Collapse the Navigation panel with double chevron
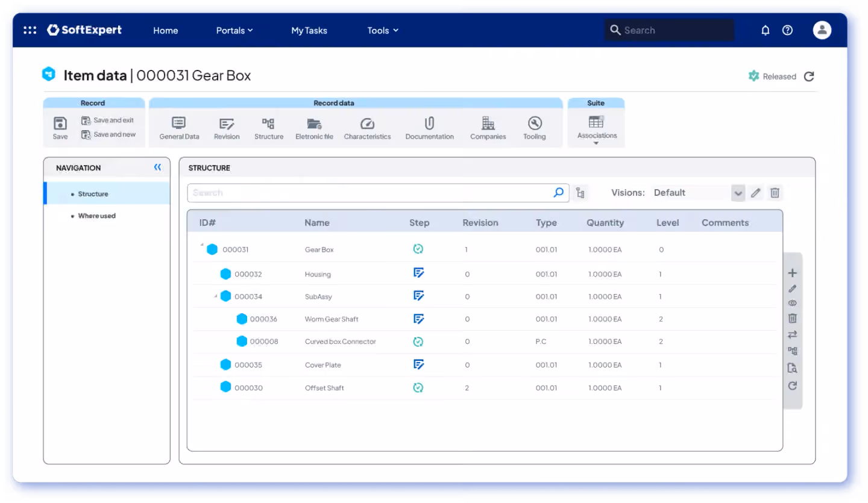The width and height of the screenshot is (868, 503). point(157,167)
